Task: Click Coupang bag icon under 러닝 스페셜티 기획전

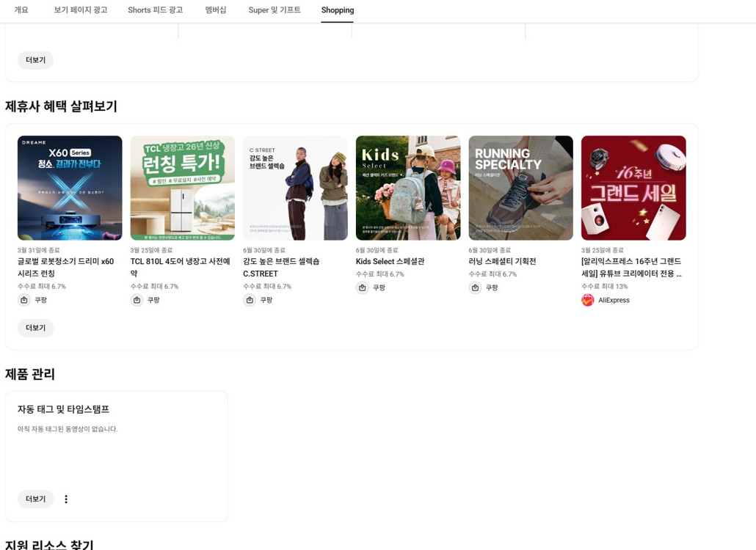Action: (476, 287)
